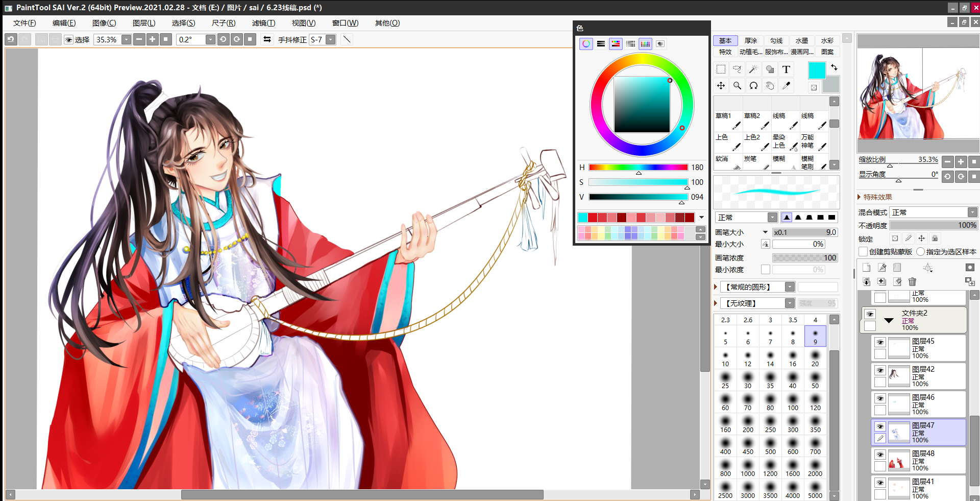Open the 【无纹理】 texture dropdown
This screenshot has width=980, height=501.
(790, 303)
